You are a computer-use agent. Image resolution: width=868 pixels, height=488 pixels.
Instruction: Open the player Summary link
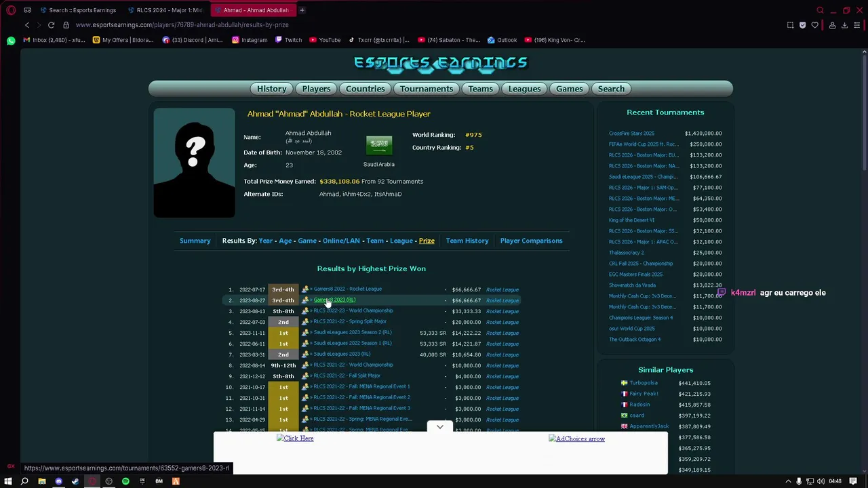click(195, 241)
